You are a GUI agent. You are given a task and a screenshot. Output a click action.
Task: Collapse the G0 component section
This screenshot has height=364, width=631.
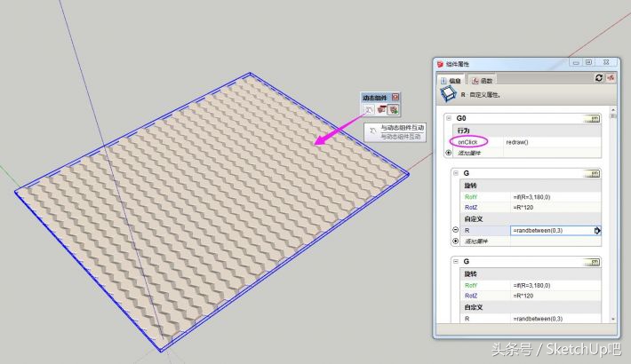449,118
